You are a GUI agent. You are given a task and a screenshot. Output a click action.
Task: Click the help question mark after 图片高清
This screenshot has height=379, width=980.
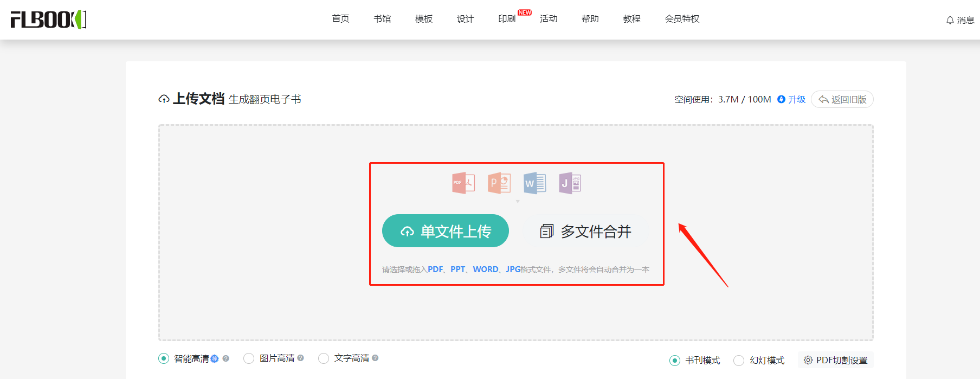pos(301,358)
